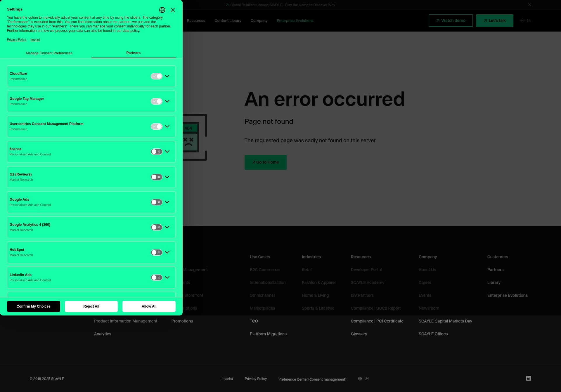The width and height of the screenshot is (561, 392).
Task: Open the TCO footer link
Action: (254, 321)
